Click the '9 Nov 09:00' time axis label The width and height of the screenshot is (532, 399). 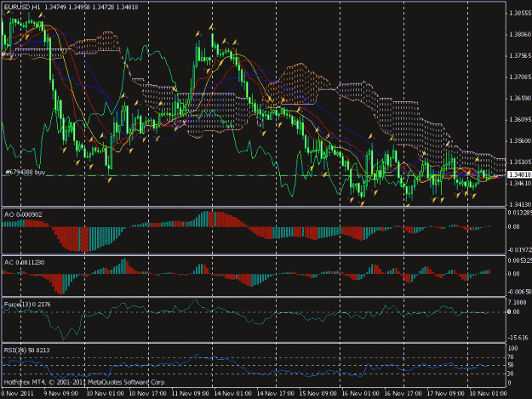tap(61, 394)
